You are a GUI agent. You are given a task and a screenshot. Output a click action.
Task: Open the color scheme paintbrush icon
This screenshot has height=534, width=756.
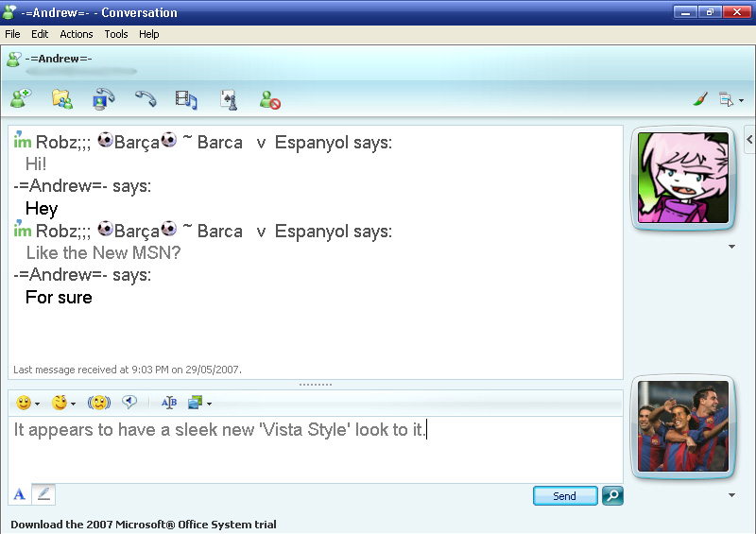(x=700, y=99)
